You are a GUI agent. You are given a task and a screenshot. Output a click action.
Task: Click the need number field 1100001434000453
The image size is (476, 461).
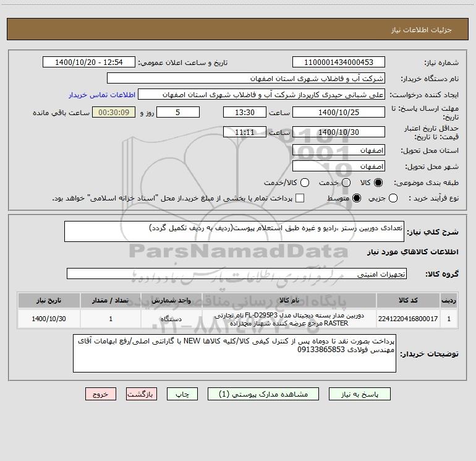point(339,62)
